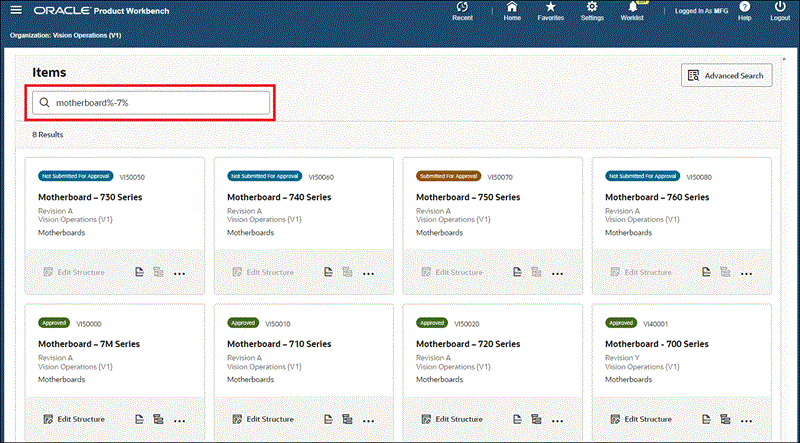The height and width of the screenshot is (443, 800).
Task: Click document icon on 750 Series card
Action: click(x=517, y=272)
